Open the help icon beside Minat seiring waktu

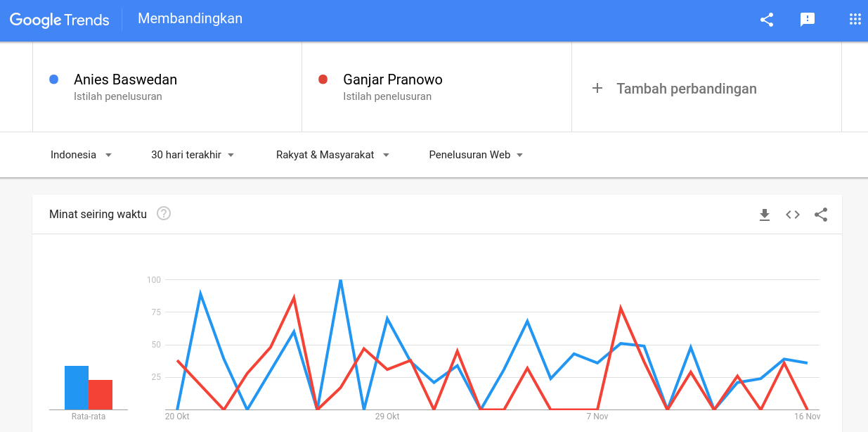(x=164, y=213)
